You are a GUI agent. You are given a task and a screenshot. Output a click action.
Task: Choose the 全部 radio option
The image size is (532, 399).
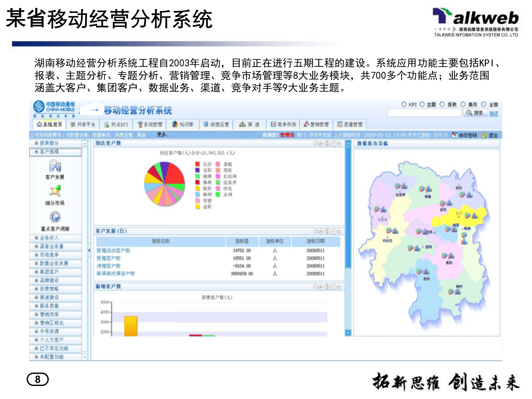point(484,104)
